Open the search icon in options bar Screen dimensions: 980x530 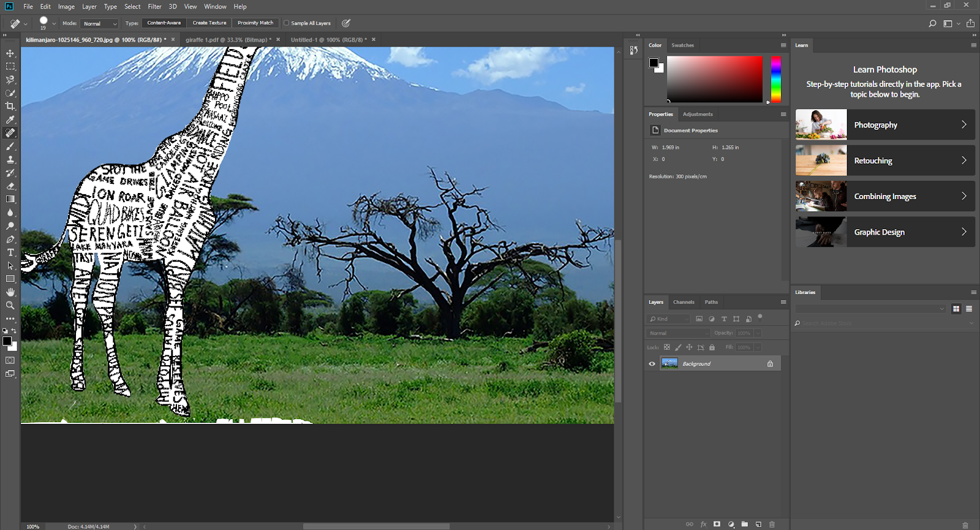pos(932,23)
